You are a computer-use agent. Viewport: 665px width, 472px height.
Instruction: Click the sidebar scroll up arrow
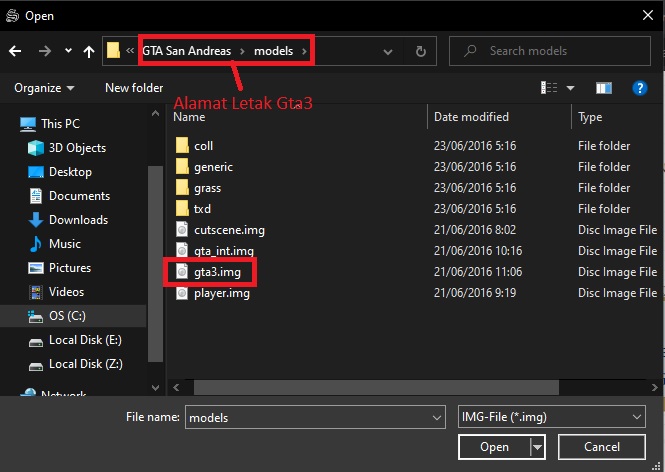click(155, 113)
